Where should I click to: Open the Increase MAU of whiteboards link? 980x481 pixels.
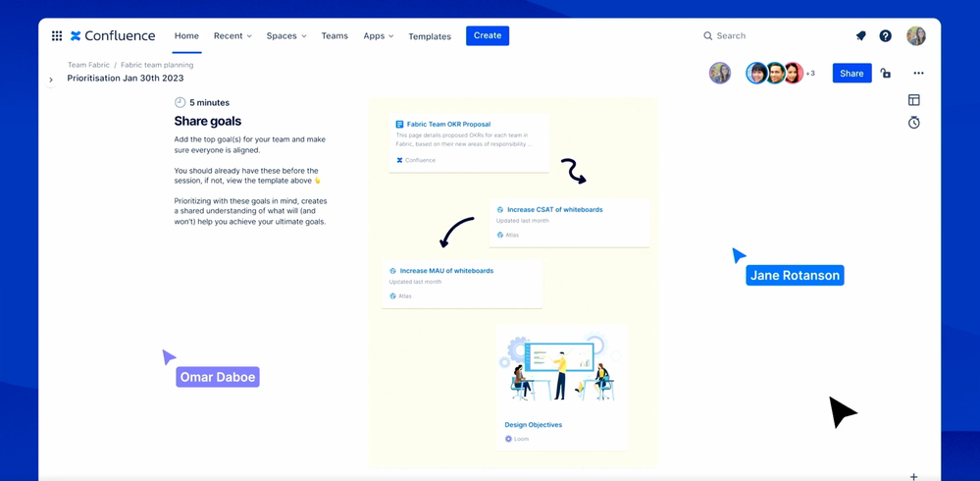(x=447, y=271)
